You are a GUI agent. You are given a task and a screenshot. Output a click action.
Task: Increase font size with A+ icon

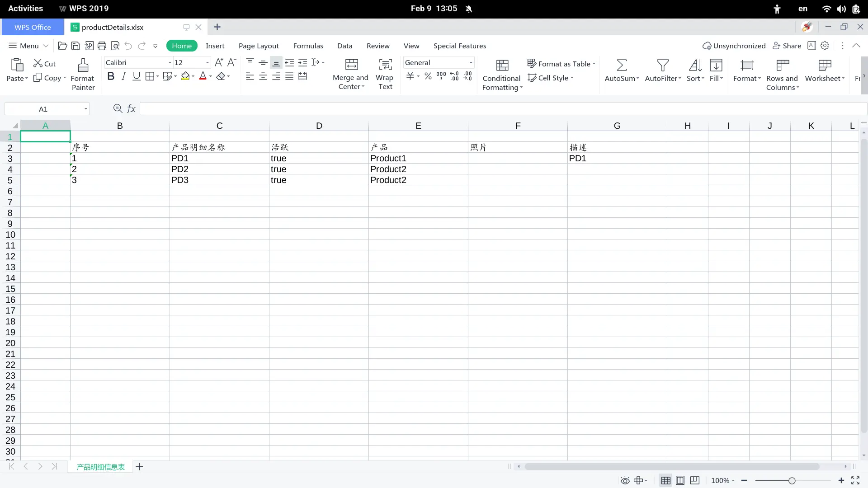[219, 62]
